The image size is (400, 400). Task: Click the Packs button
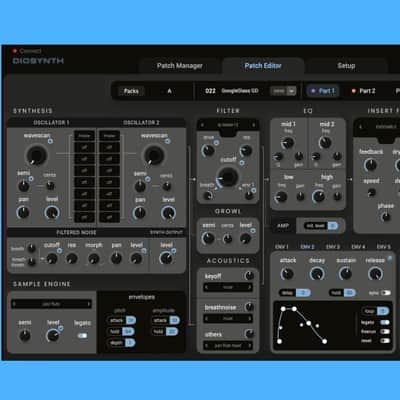coord(131,91)
